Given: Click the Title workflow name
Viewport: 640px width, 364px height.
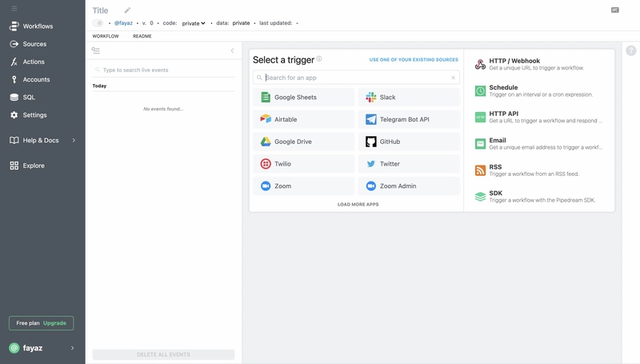Looking at the screenshot, I should [x=101, y=10].
